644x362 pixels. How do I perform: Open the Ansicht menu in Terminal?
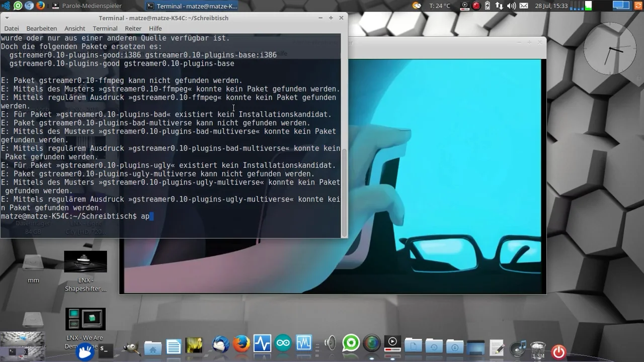click(x=74, y=29)
